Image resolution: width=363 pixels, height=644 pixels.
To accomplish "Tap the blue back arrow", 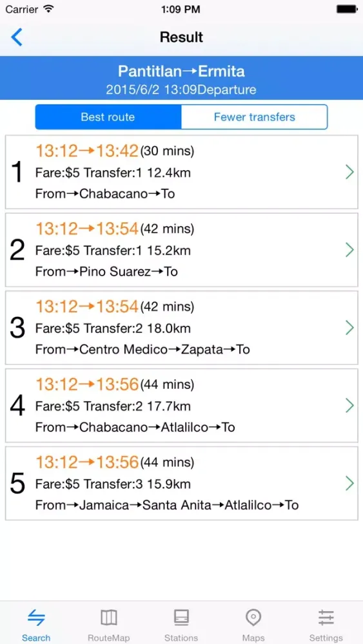I will pos(17,37).
